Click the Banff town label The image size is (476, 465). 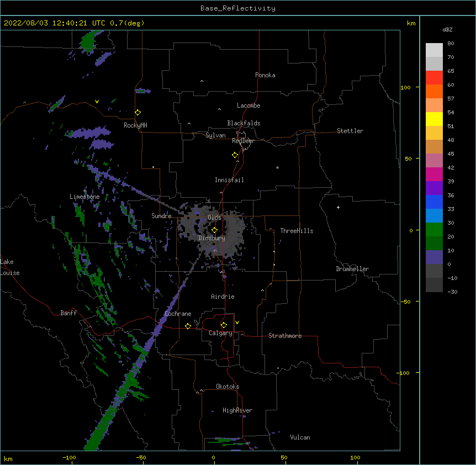pyautogui.click(x=68, y=313)
